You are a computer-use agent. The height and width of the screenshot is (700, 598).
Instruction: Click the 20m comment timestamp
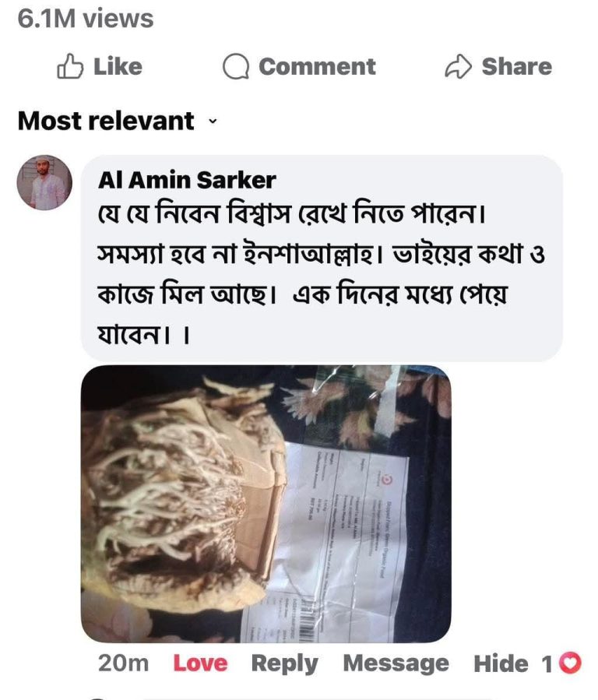point(123,663)
